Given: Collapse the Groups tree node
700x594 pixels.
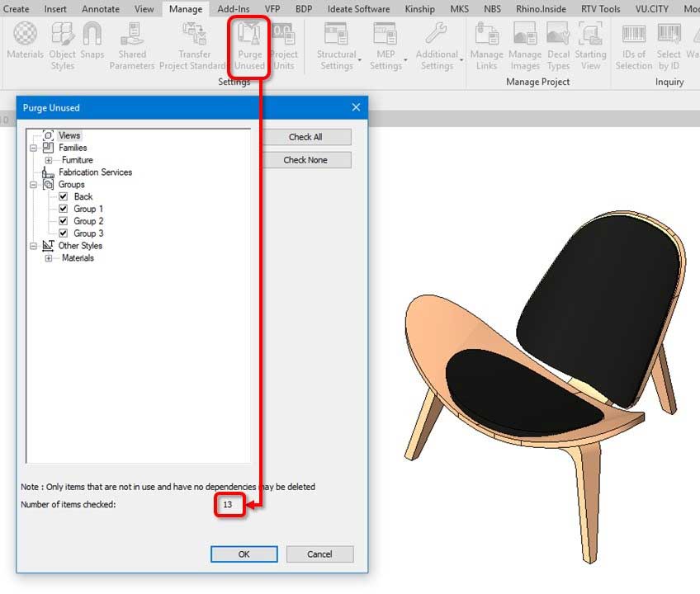Looking at the screenshot, I should click(x=33, y=184).
